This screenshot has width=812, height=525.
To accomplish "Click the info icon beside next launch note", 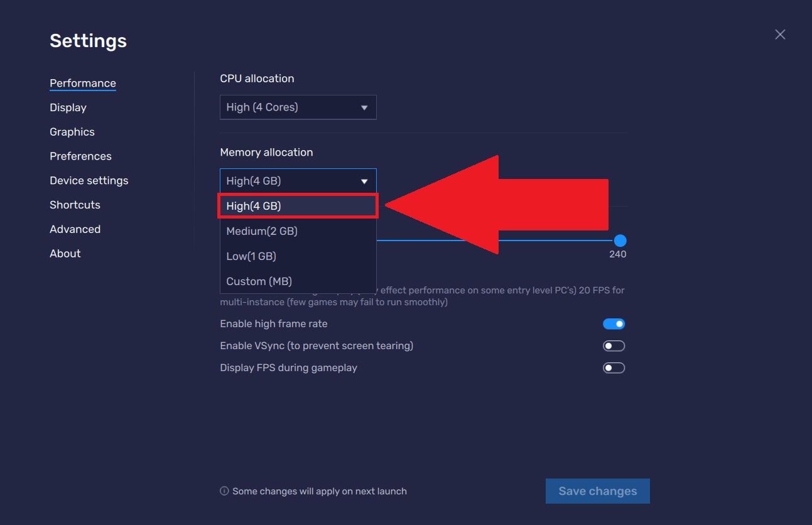I will tap(224, 491).
